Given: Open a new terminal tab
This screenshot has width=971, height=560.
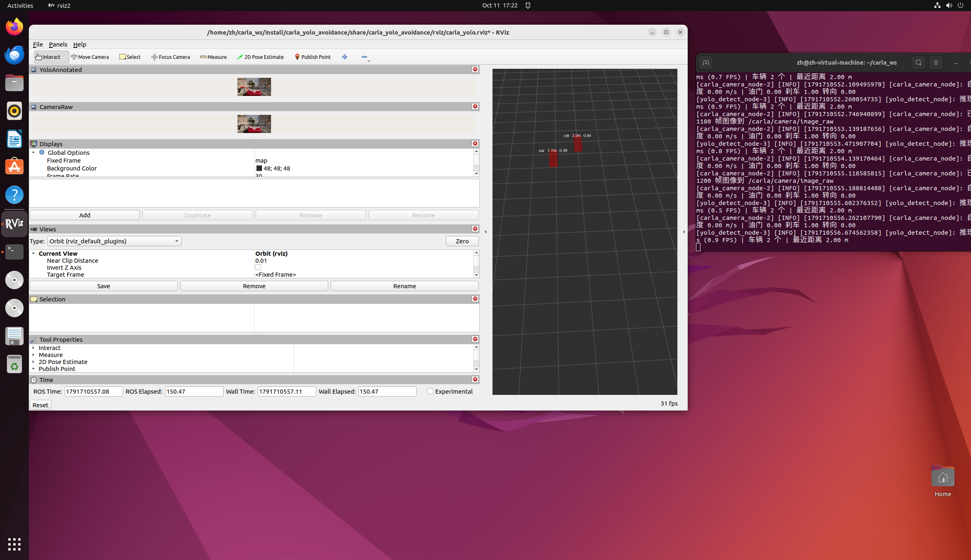Looking at the screenshot, I should [706, 63].
